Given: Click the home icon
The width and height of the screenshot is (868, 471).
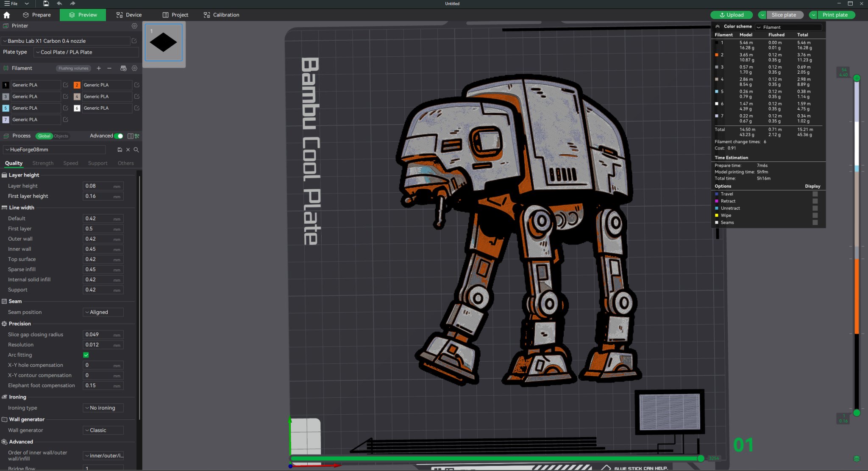Looking at the screenshot, I should (x=6, y=15).
